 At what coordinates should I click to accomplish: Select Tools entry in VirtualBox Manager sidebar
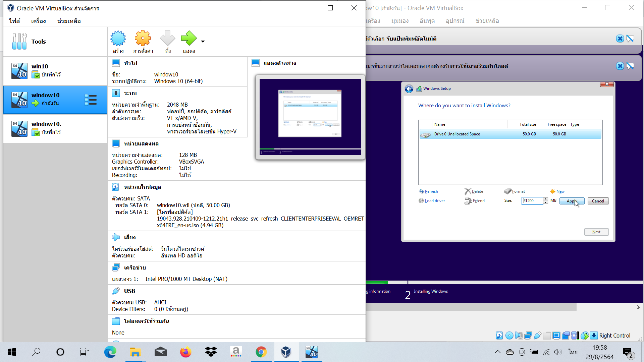(55, 42)
